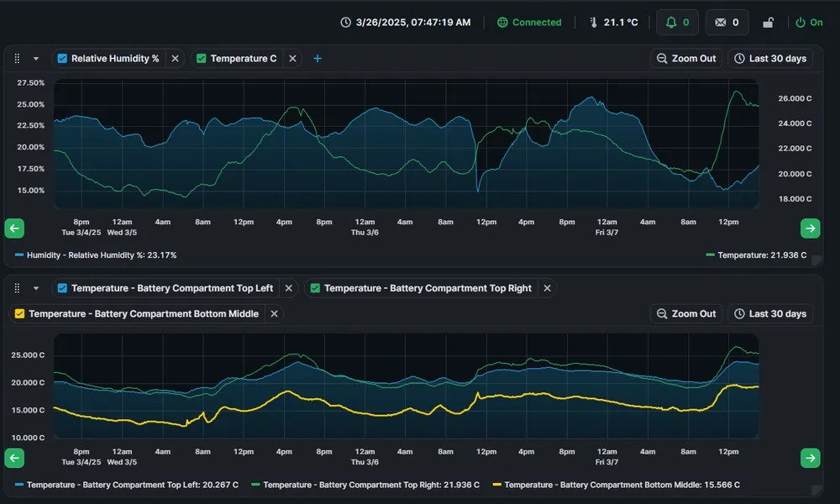Remove Battery Compartment Top Right series
The height and width of the screenshot is (504, 840).
click(547, 288)
